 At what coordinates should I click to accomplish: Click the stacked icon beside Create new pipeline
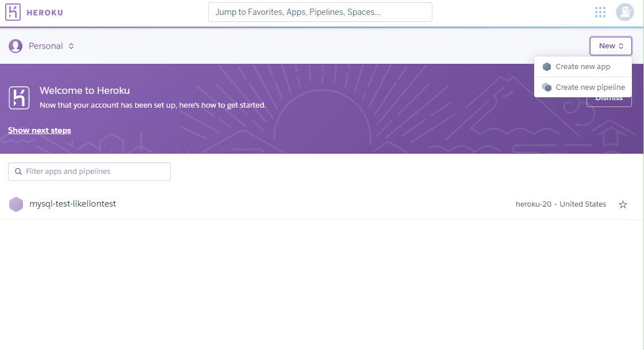click(547, 87)
